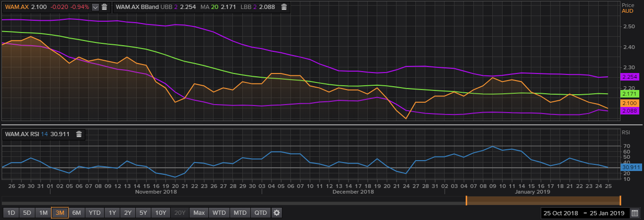Switch to quarter-to-date QTD range
Image resolution: width=644 pixels, height=220 pixels.
click(x=261, y=213)
